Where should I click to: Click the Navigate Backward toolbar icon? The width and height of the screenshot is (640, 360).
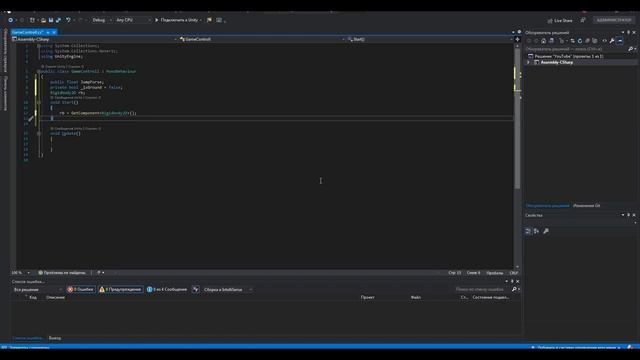pyautogui.click(x=11, y=20)
